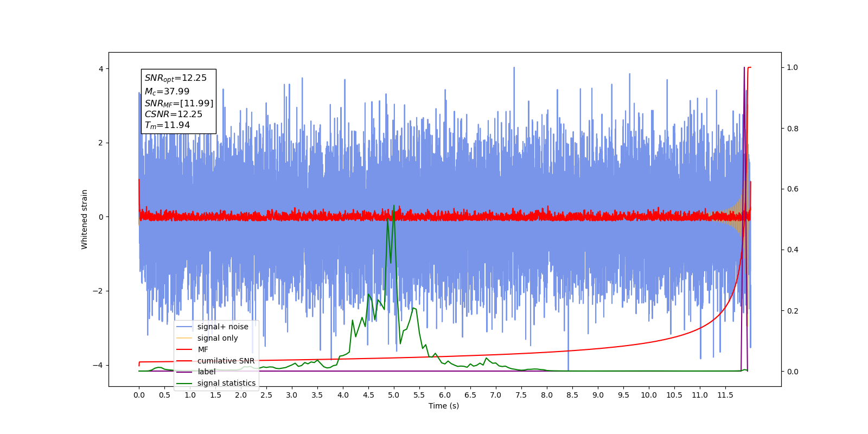The height and width of the screenshot is (434, 868).
Task: Click the 'Whitened strain' y-axis label
Action: tap(85, 219)
